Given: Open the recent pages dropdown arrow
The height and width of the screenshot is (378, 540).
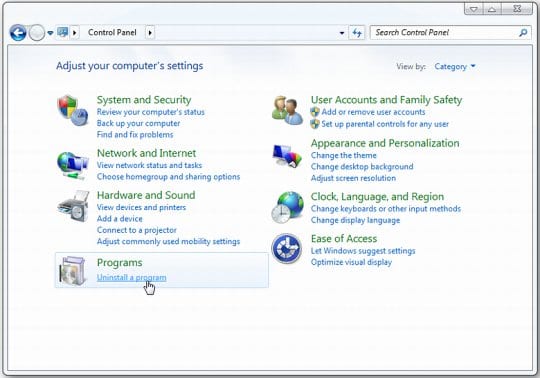Looking at the screenshot, I should [x=50, y=33].
